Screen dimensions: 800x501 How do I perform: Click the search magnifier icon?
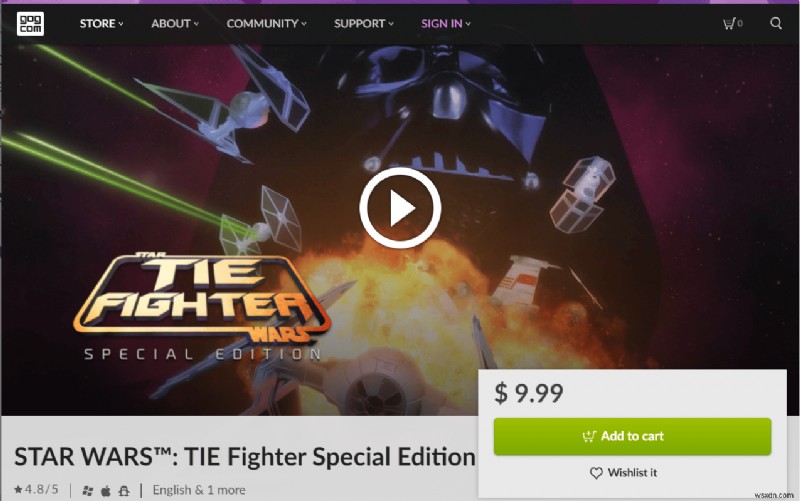(776, 23)
